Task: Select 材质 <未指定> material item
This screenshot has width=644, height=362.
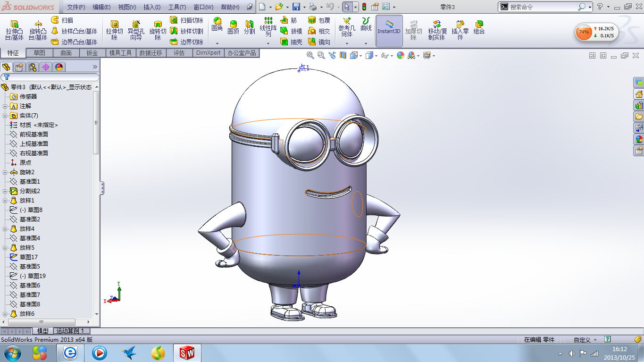Action: [34, 125]
